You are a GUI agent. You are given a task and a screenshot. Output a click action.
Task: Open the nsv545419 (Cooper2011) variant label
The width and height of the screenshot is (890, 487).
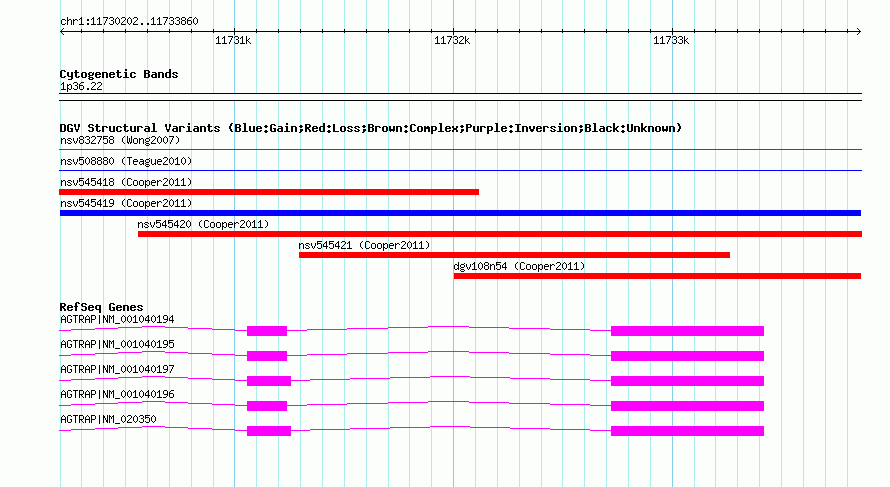click(126, 203)
